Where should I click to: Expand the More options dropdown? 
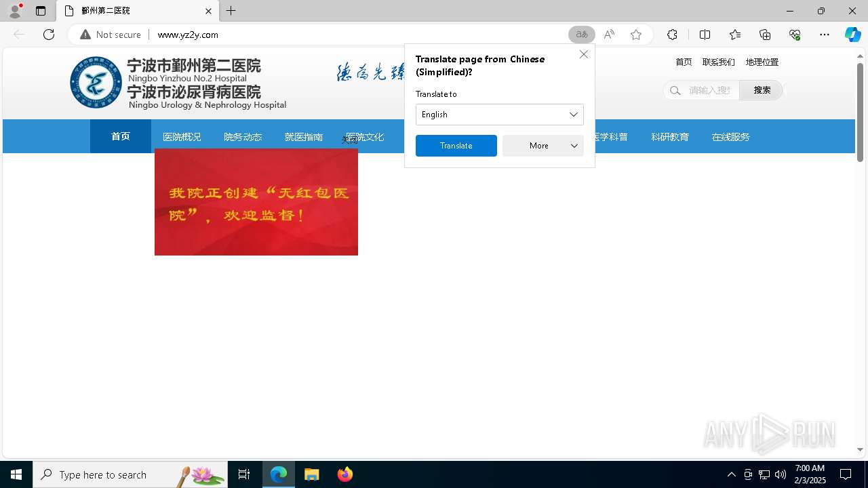coord(543,146)
